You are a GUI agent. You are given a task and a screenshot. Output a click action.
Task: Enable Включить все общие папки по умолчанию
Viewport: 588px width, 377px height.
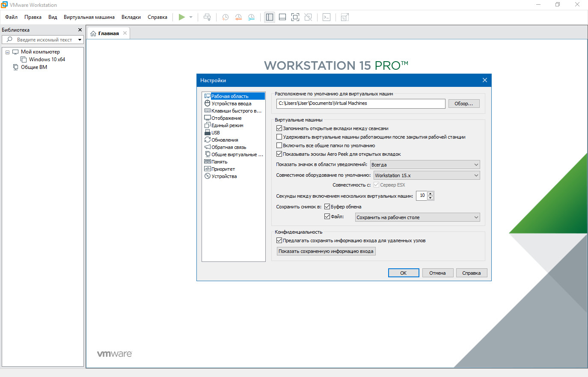coord(279,145)
